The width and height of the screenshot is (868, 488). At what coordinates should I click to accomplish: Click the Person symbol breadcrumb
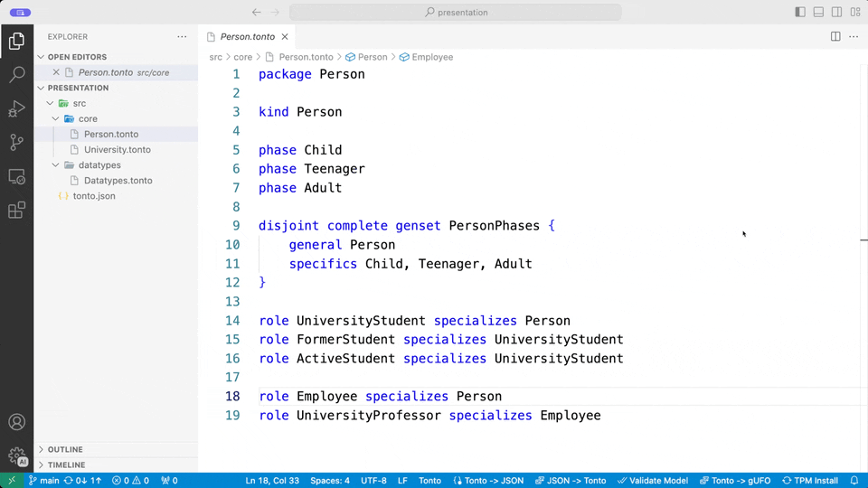point(372,57)
